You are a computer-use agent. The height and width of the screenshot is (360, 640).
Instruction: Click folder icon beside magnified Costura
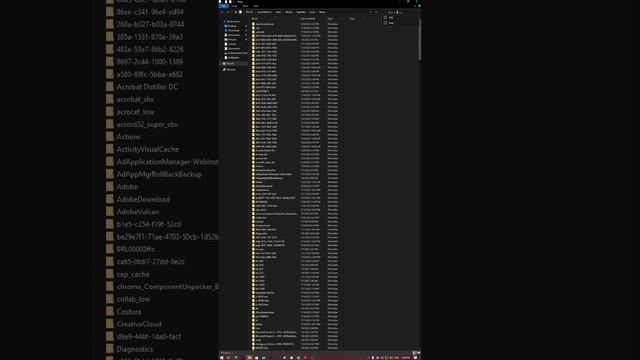point(110,312)
